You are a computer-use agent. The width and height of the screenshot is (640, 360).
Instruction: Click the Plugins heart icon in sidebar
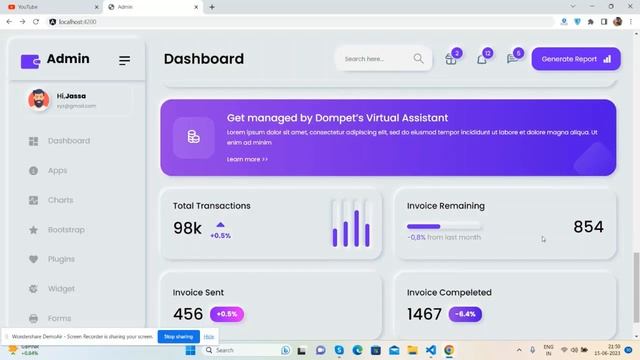click(x=33, y=259)
